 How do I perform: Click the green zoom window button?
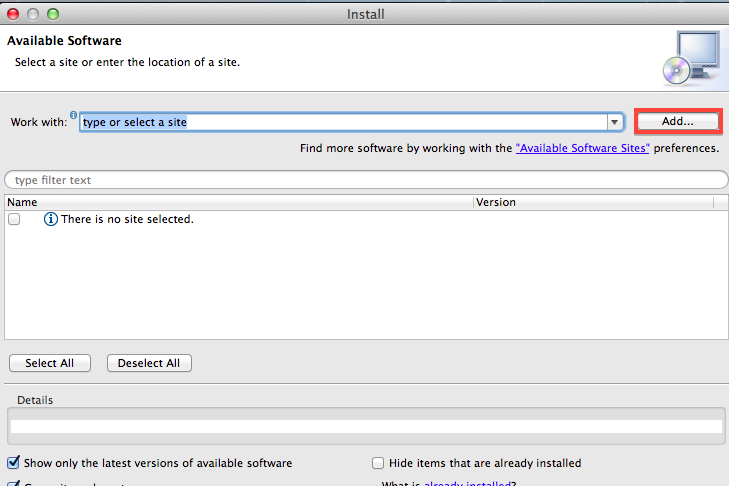click(53, 14)
